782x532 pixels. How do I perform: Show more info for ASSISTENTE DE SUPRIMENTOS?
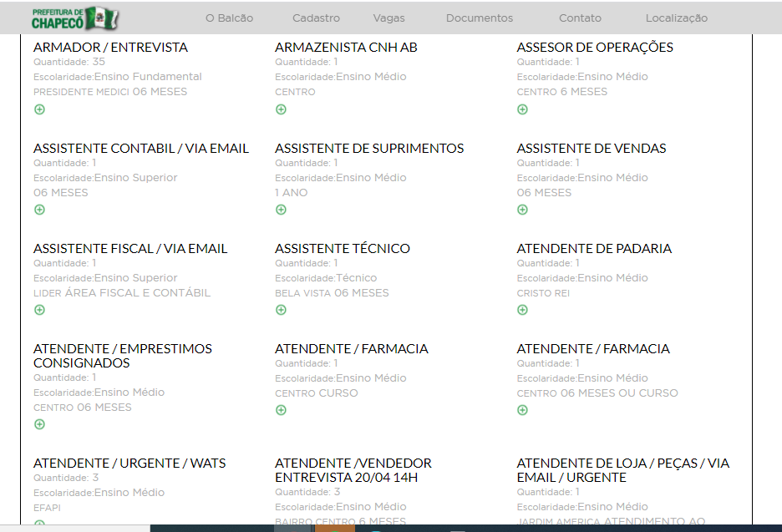(281, 210)
